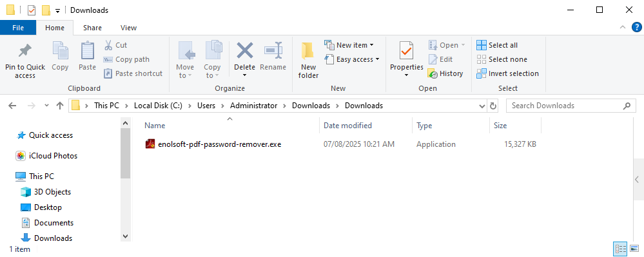Click the Rename icon in Organize group
Screen dimensions: 644x257
[273, 51]
